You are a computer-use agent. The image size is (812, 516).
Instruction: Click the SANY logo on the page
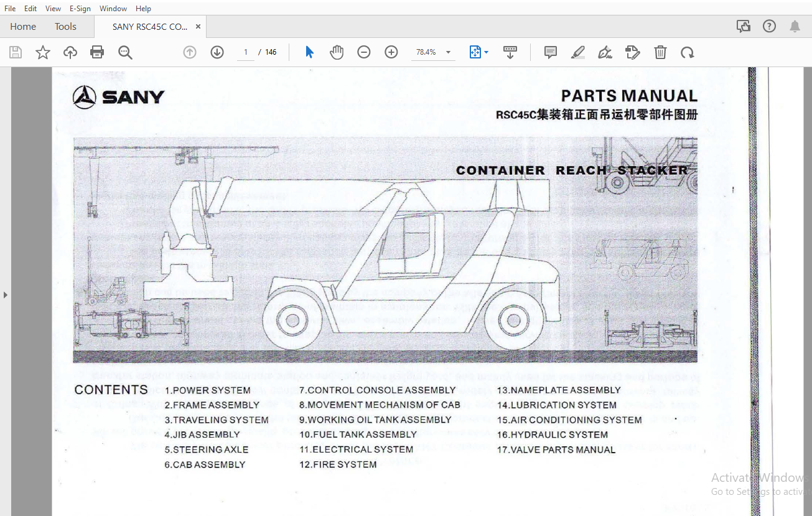[x=118, y=97]
